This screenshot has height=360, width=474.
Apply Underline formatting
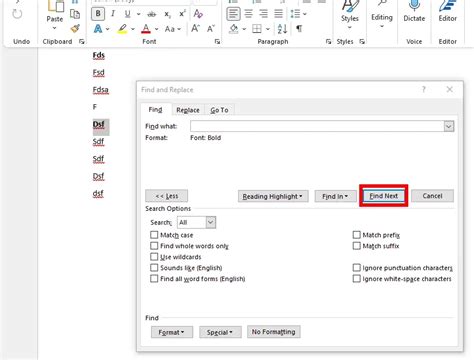point(127,14)
